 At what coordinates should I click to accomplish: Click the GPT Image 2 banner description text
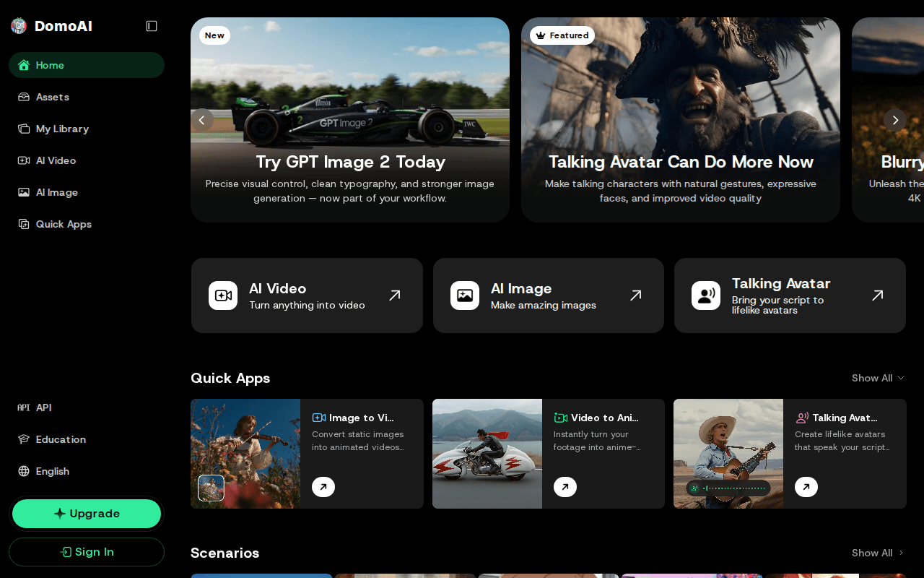click(350, 191)
